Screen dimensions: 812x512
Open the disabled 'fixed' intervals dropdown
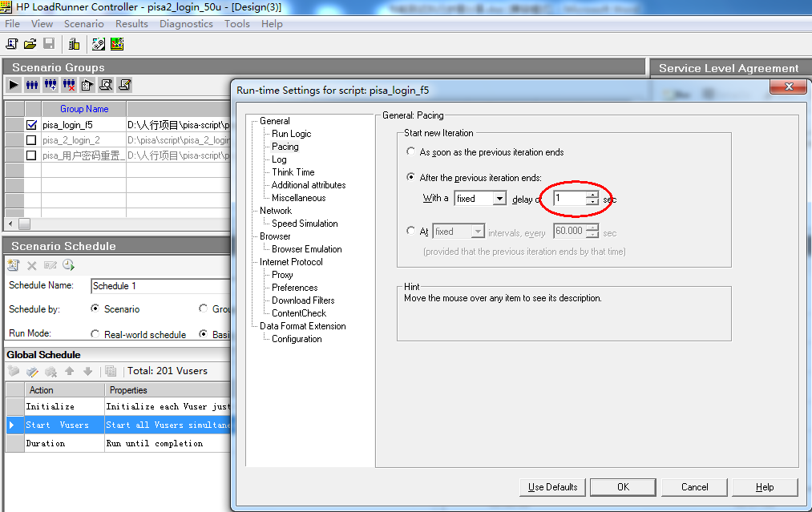click(478, 231)
